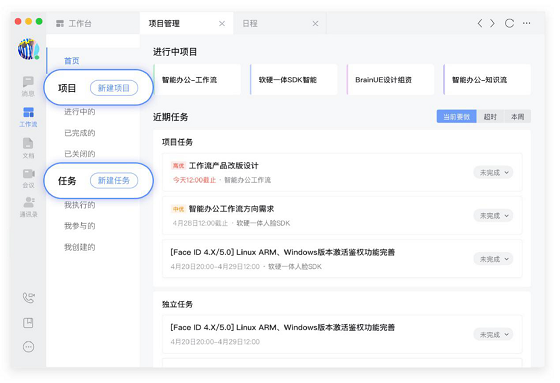560x383 pixels.
Task: Select the 本周 filter toggle
Action: 517,116
